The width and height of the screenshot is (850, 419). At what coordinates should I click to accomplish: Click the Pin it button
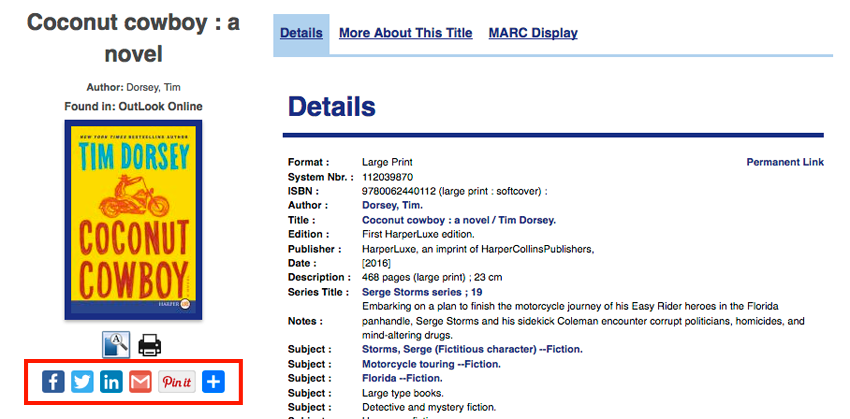176,381
